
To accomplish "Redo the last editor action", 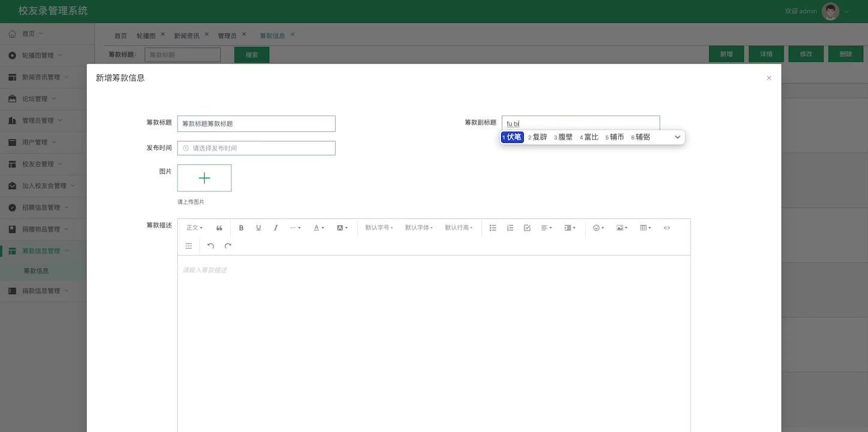I will click(x=228, y=246).
